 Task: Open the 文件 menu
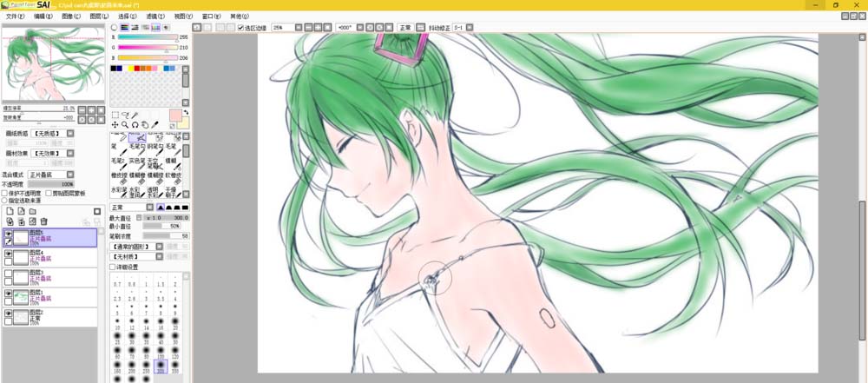pos(13,17)
